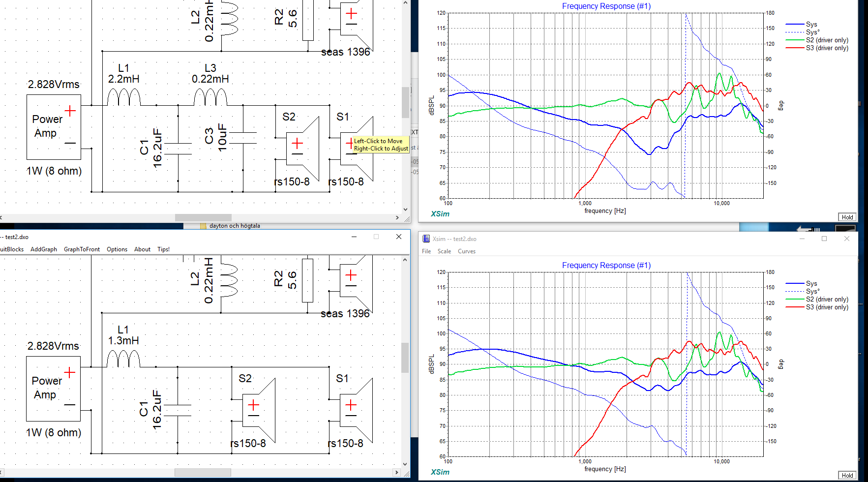The width and height of the screenshot is (868, 482).
Task: Click the Xsim title bar app icon
Action: (426, 239)
